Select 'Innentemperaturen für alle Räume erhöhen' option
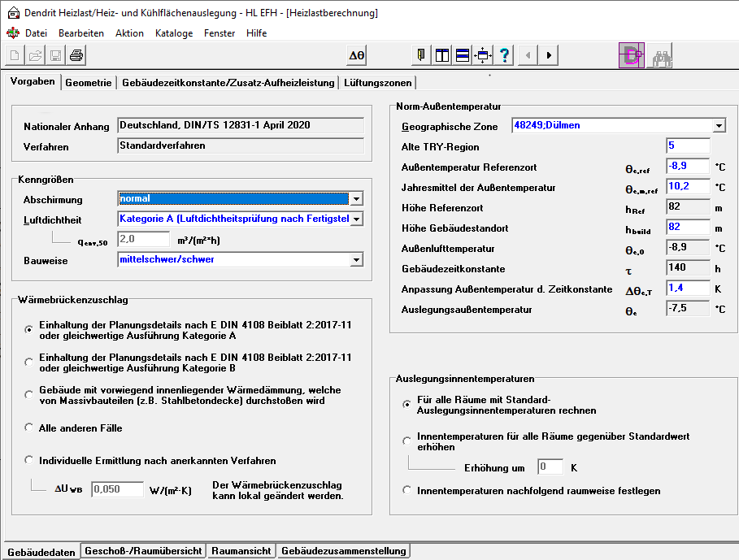This screenshot has width=739, height=560. 407,441
